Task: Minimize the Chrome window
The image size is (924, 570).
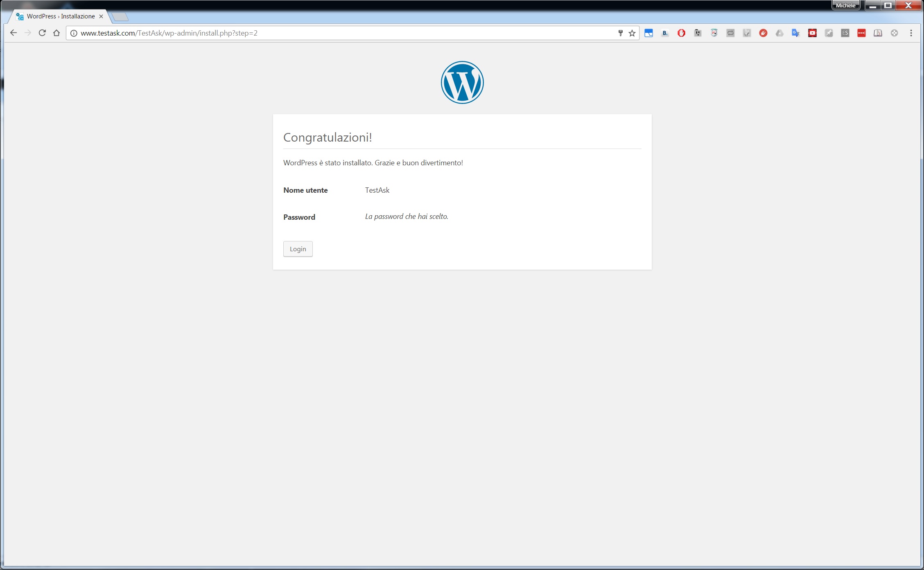Action: click(872, 5)
